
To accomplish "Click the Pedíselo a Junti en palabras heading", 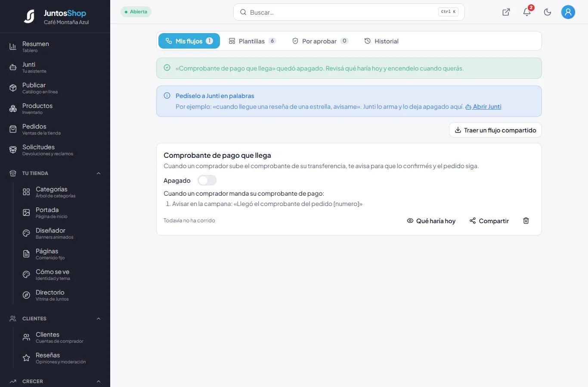I will pyautogui.click(x=215, y=96).
